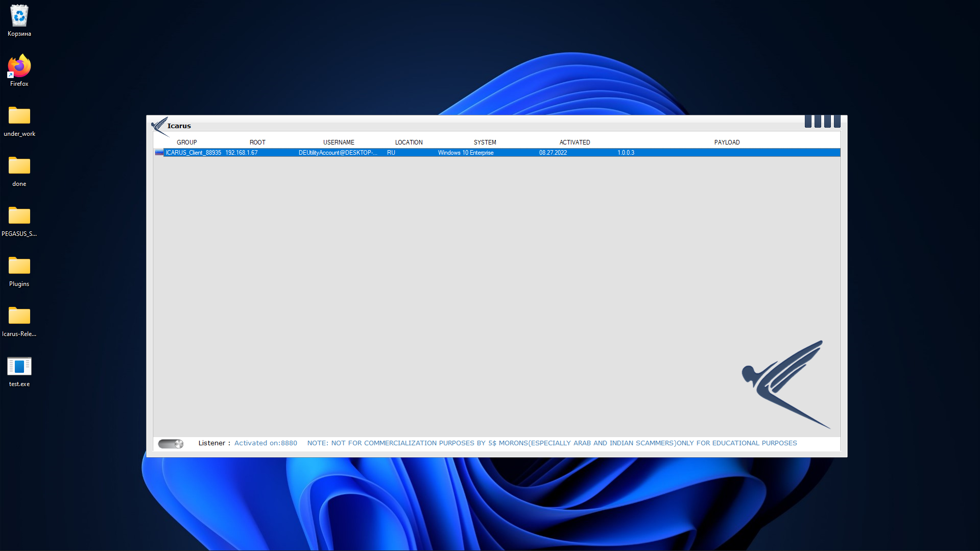Open the Icarus-Rele folder

point(19,316)
